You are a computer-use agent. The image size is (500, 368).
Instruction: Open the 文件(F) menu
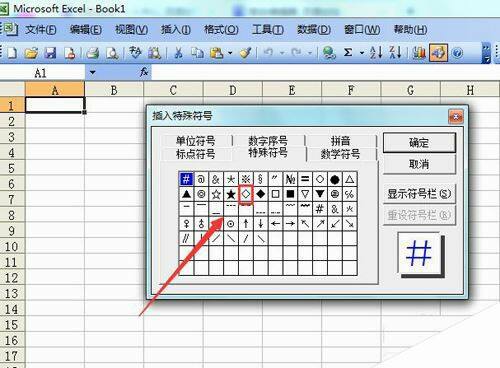41,30
